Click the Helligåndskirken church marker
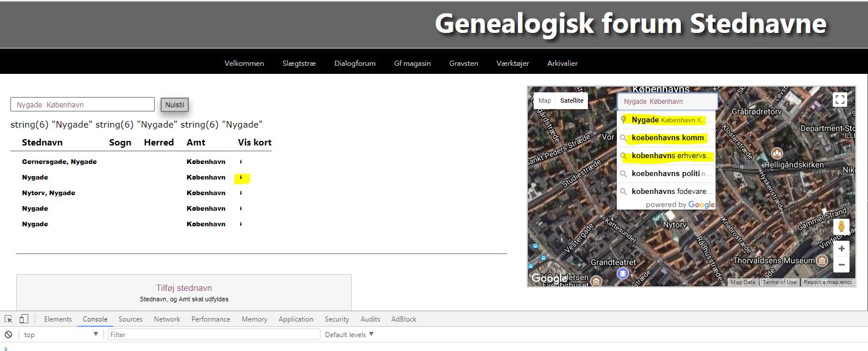Image resolution: width=868 pixels, height=351 pixels. [x=777, y=154]
